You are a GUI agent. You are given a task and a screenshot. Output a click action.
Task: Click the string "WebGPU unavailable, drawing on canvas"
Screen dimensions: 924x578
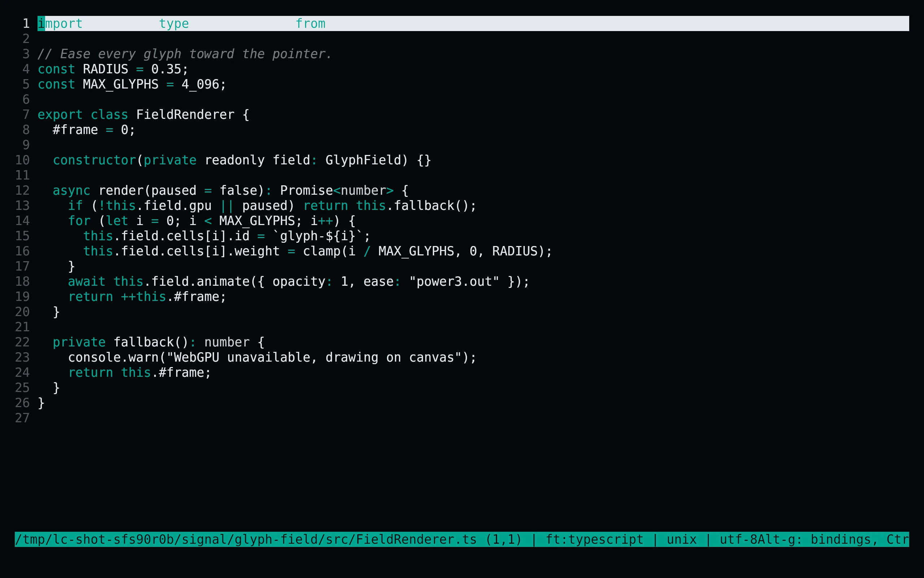pos(314,357)
